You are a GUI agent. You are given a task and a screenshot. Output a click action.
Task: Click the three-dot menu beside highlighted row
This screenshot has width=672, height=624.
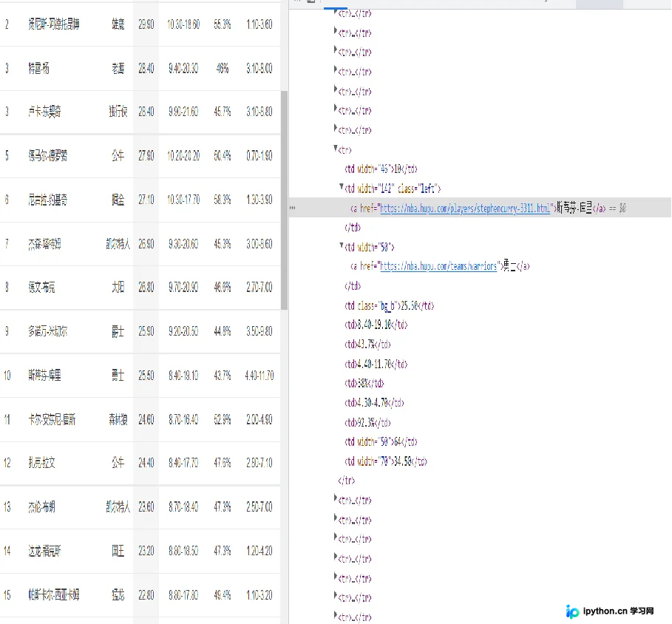(x=292, y=208)
